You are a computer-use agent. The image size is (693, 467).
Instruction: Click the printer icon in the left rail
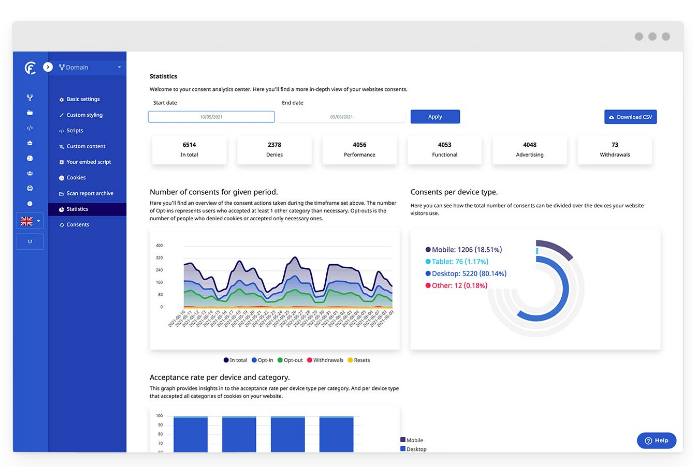(30, 188)
